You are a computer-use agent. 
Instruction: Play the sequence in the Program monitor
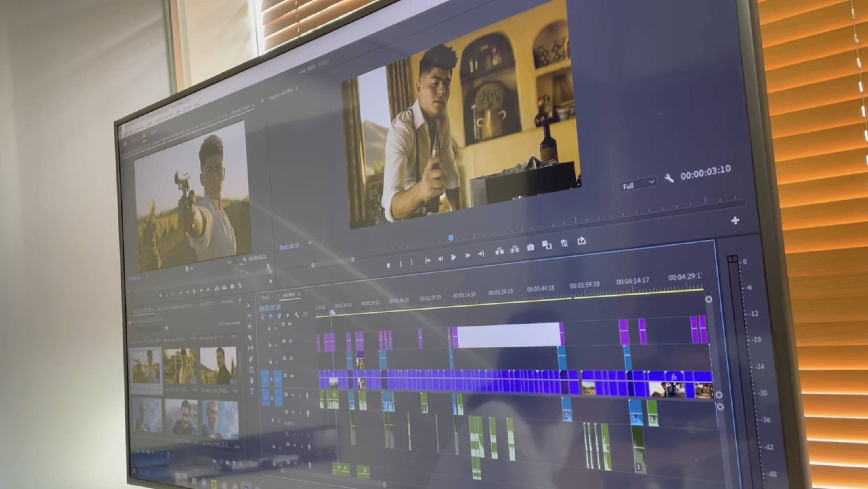pyautogui.click(x=454, y=257)
